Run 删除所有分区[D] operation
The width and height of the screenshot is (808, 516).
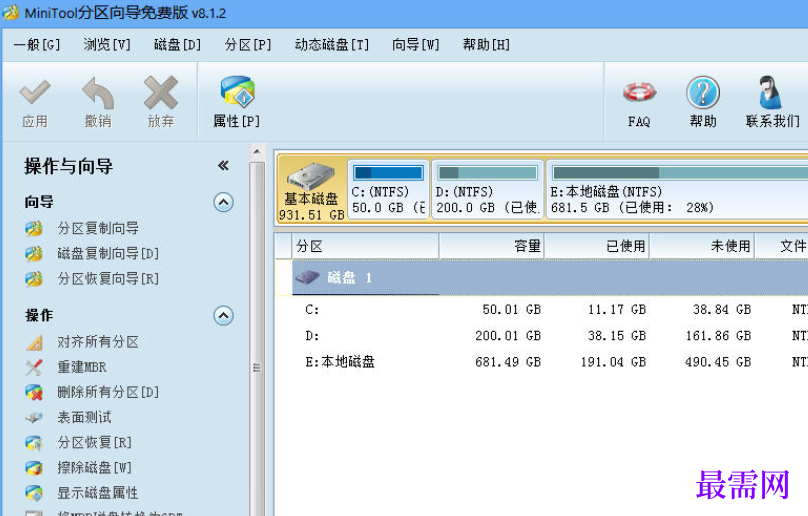point(108,392)
